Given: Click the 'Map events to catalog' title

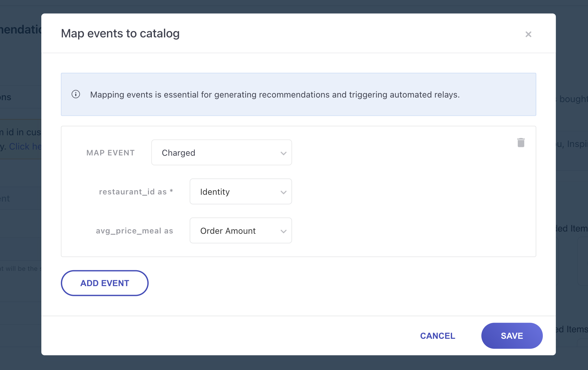Looking at the screenshot, I should click(120, 33).
